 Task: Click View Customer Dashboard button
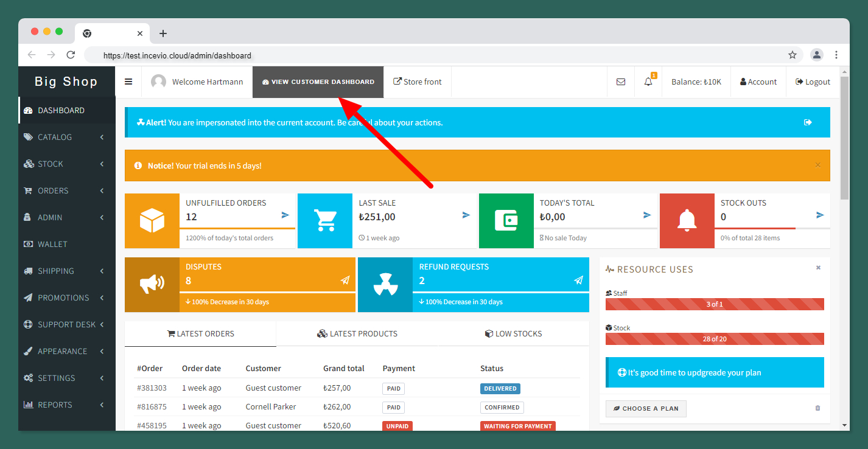point(318,82)
